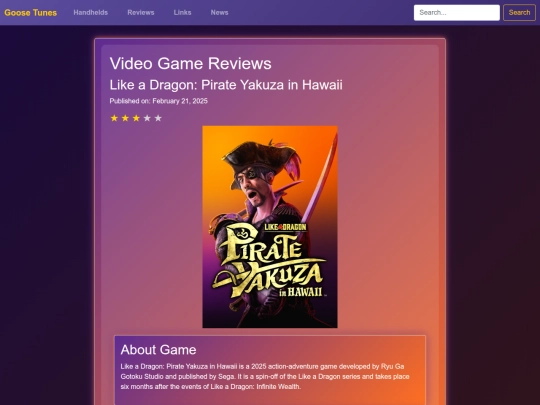Click the gold Pirate Yakuza logo on cover
The height and width of the screenshot is (405, 540).
point(268,261)
